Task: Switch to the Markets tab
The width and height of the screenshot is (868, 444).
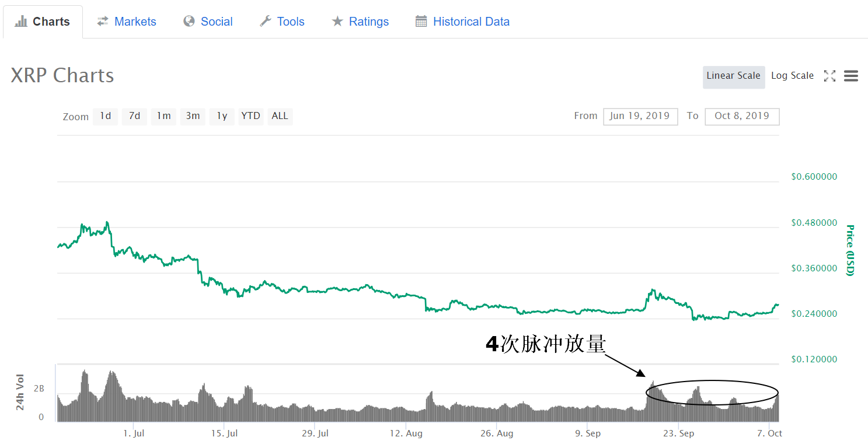Action: coord(127,22)
